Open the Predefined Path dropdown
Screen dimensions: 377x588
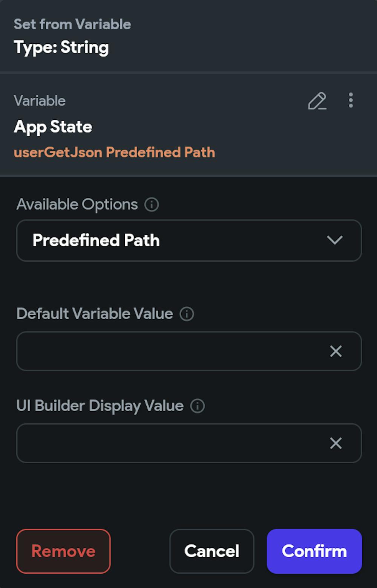point(189,240)
